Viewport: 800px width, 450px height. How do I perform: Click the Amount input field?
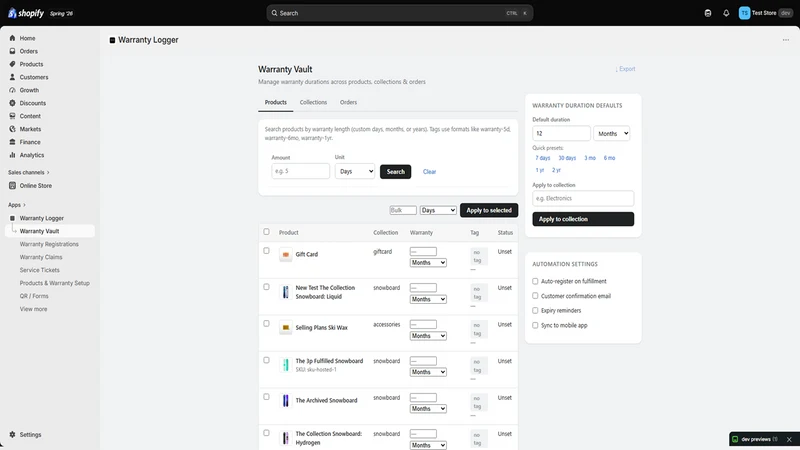301,171
